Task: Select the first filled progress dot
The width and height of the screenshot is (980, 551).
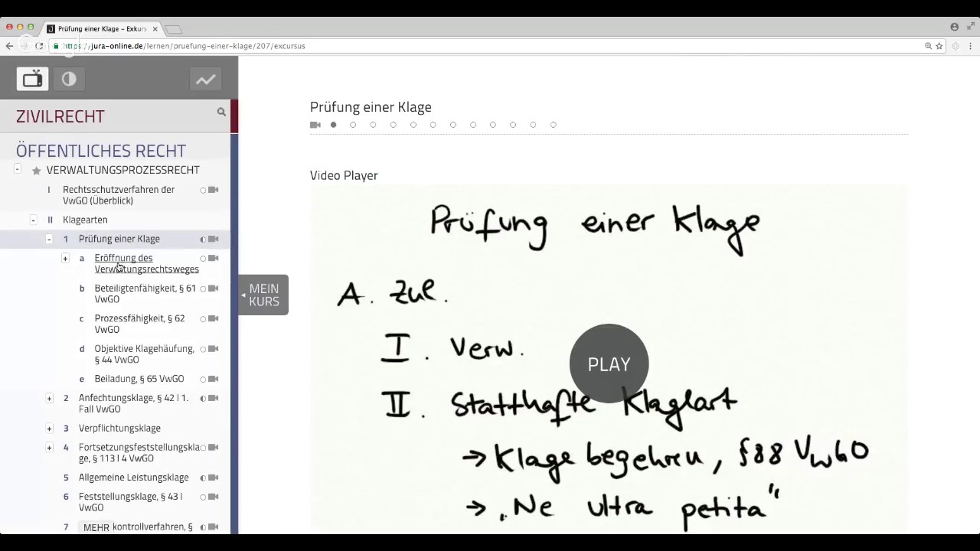Action: coord(333,125)
